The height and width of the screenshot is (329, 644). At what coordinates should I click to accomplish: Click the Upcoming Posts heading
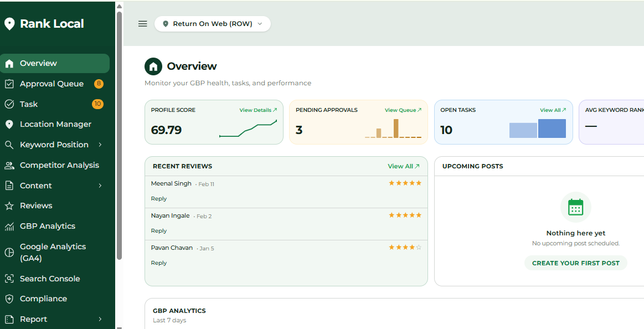473,166
